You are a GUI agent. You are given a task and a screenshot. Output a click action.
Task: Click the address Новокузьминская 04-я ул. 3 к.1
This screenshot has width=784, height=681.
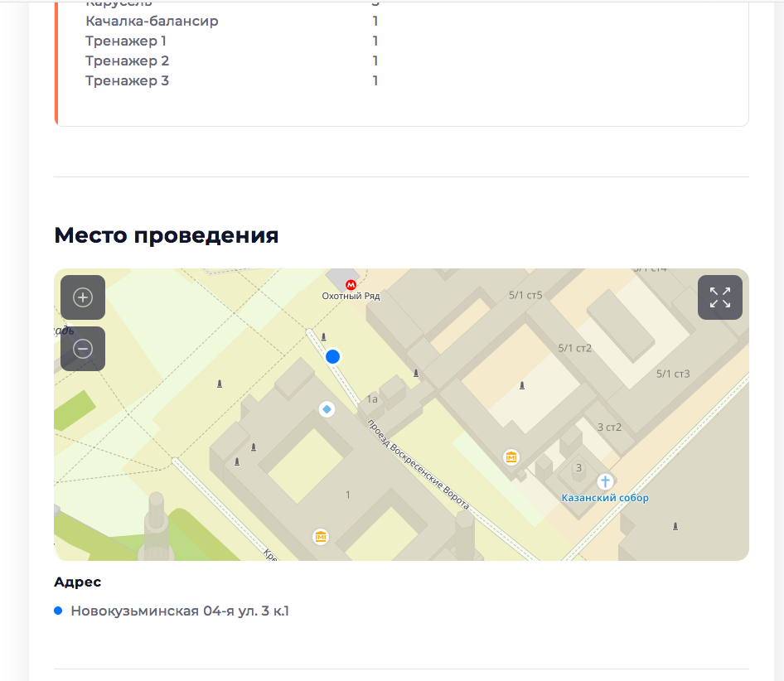point(180,611)
